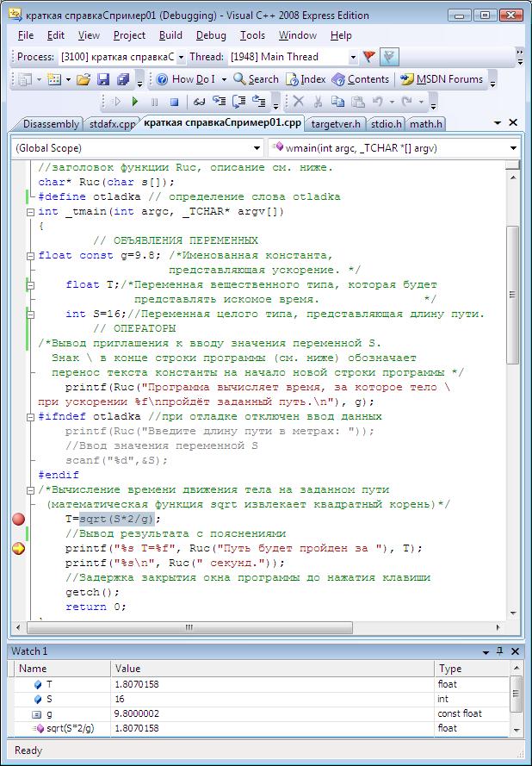Switch to the Disassembly tab
The image size is (532, 766).
point(49,124)
